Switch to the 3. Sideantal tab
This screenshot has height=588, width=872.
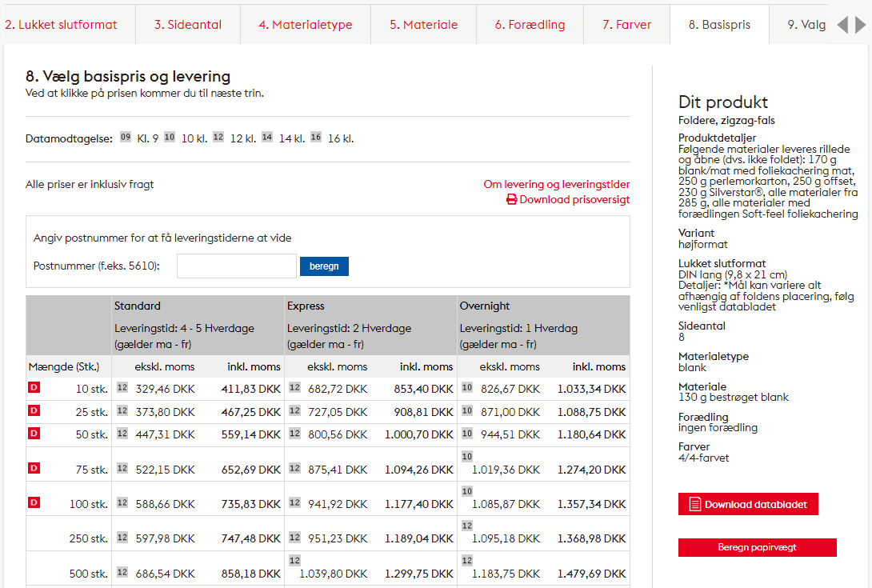(188, 25)
